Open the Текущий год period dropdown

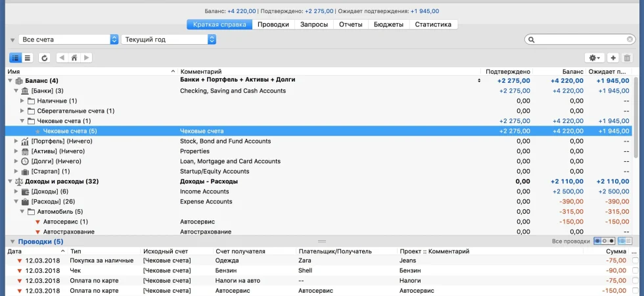169,39
